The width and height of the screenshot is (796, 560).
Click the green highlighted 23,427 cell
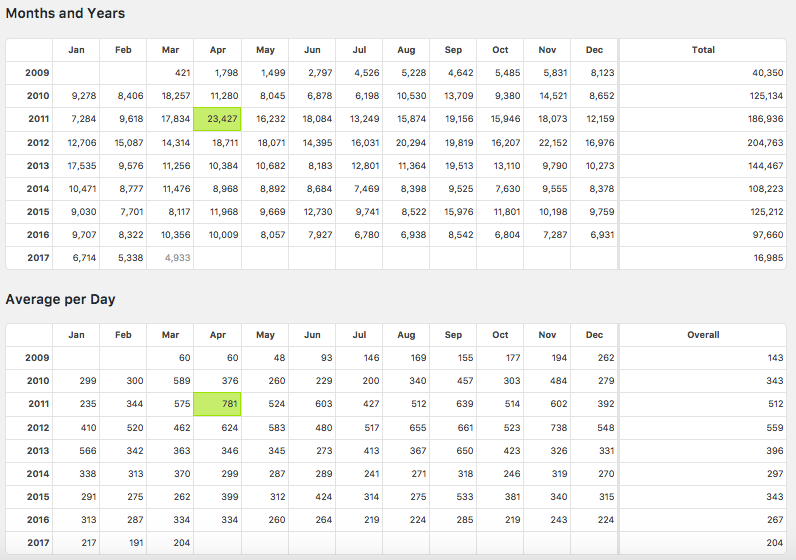coord(218,119)
